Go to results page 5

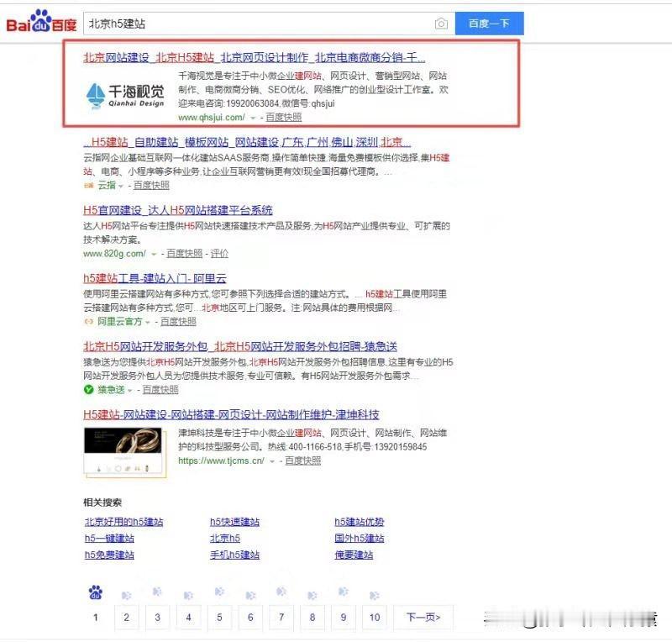click(219, 618)
